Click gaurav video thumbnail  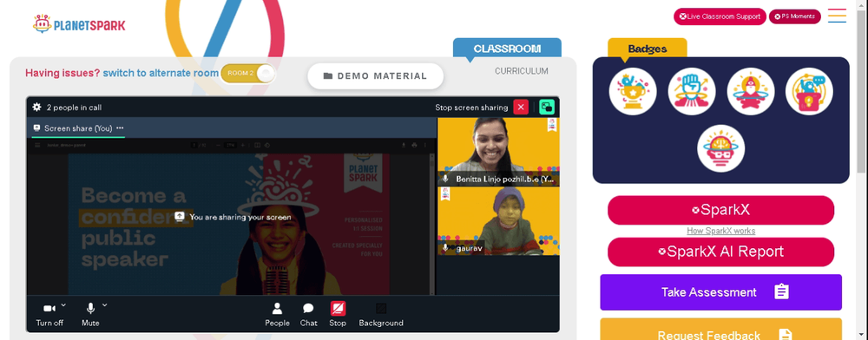point(498,221)
